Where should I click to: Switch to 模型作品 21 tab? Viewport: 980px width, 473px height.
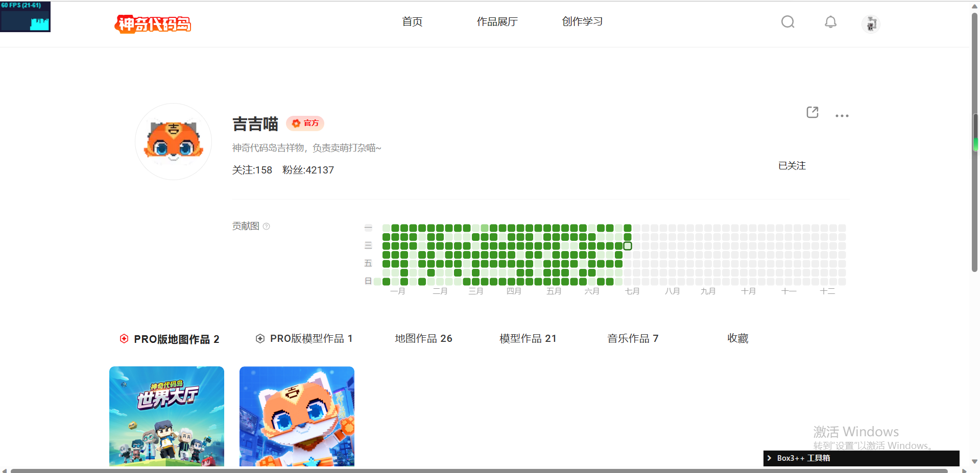coord(528,338)
